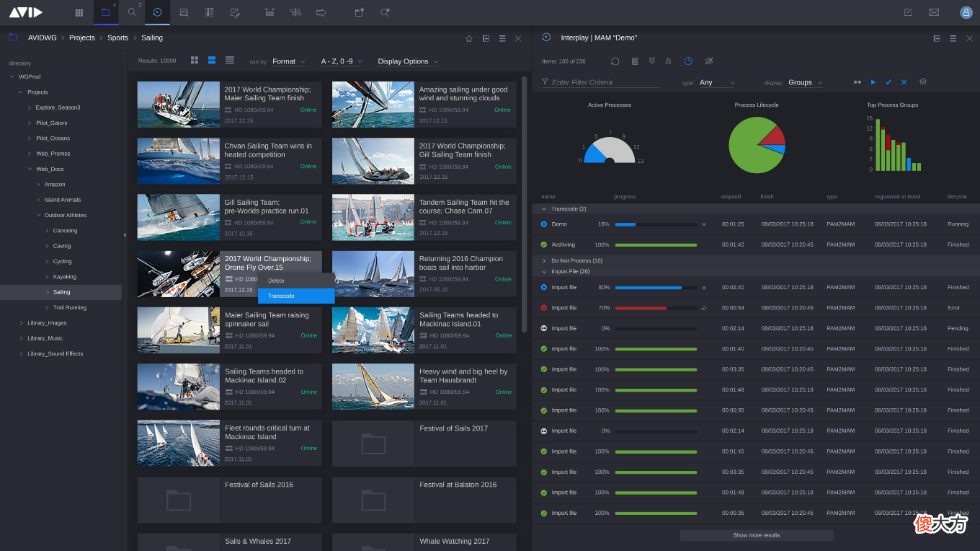Expand the Library_Images folder

(x=21, y=323)
